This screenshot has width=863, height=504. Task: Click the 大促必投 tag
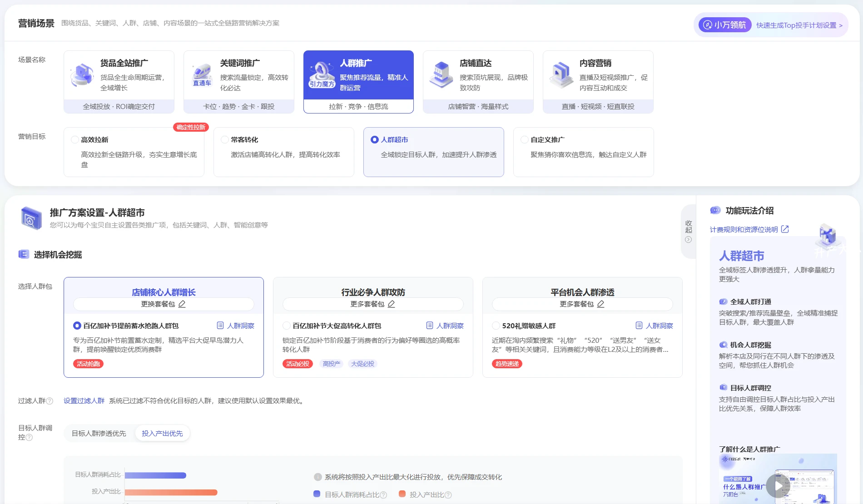pos(362,364)
